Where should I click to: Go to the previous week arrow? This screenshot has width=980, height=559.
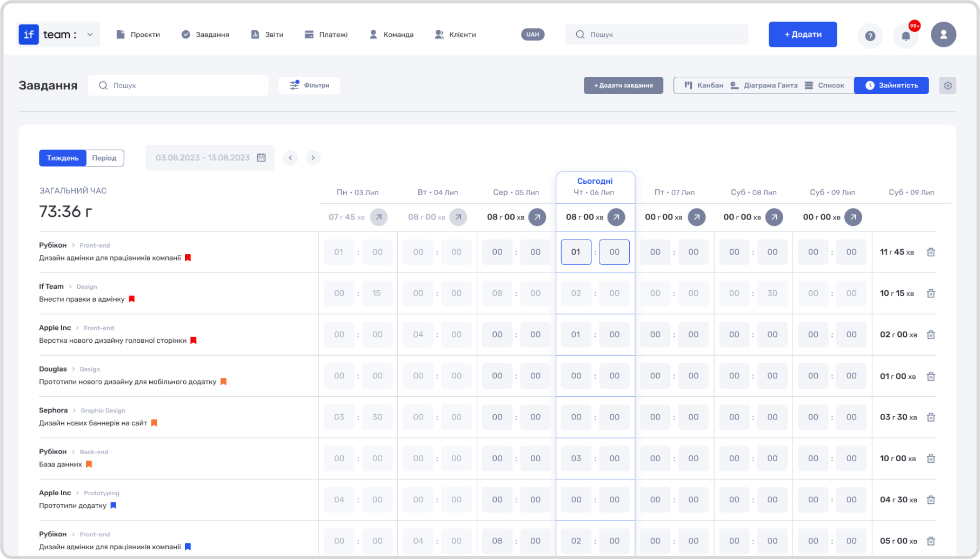tap(290, 158)
